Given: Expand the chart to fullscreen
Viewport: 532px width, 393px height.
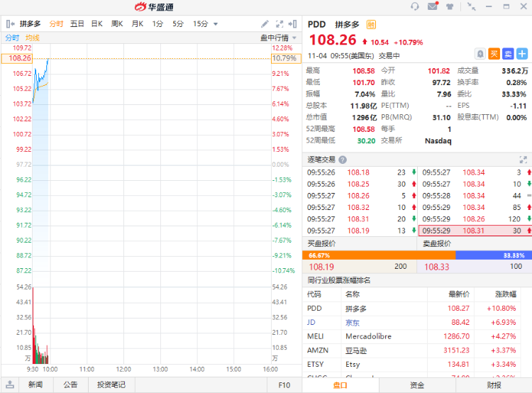Looking at the screenshot, I should click(279, 23).
